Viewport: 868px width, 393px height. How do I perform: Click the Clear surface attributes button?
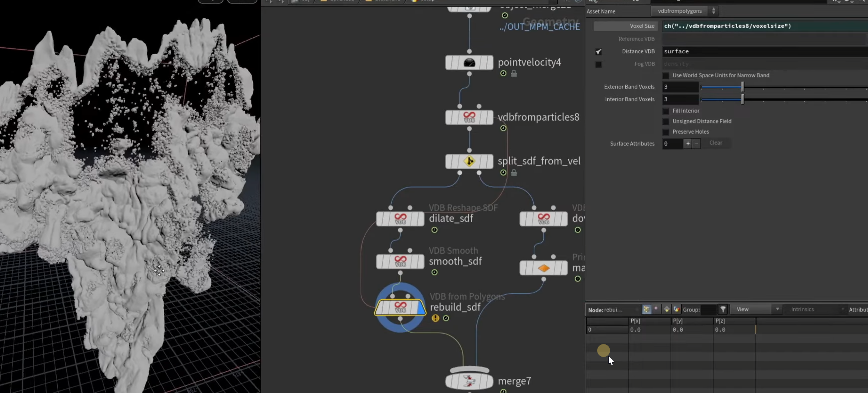click(716, 143)
